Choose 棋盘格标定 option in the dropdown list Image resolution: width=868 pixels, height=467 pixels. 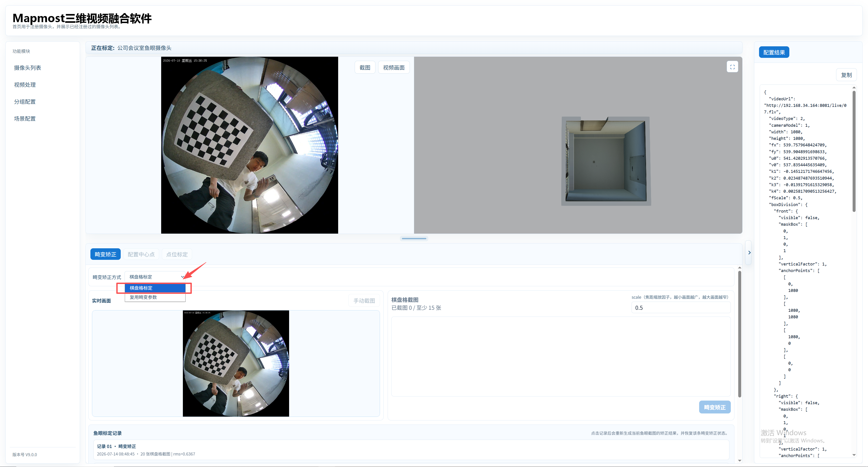click(x=155, y=288)
